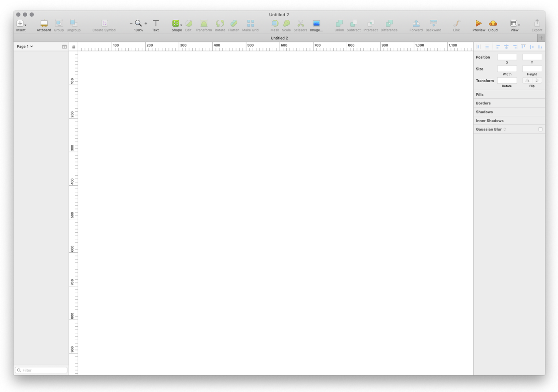This screenshot has width=558, height=392.
Task: Move layer Forward icon
Action: point(416,23)
